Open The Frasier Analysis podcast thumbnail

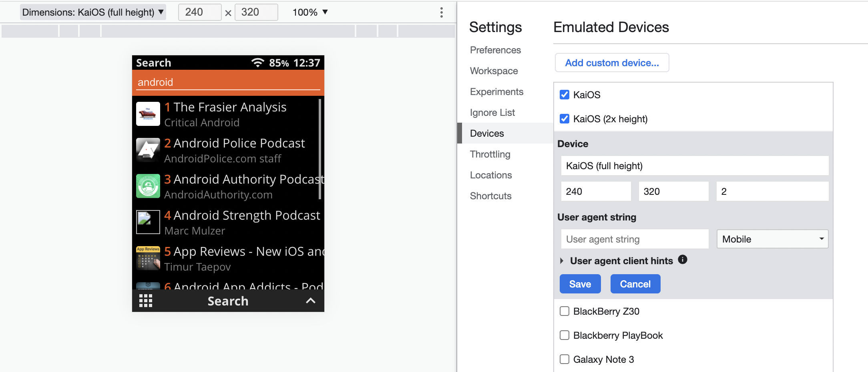tap(148, 114)
